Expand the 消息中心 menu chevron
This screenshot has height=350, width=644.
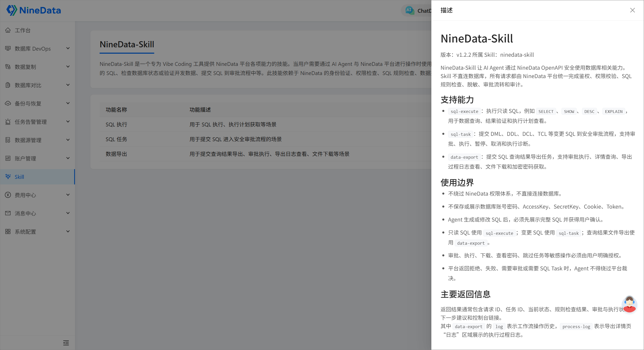click(x=68, y=213)
